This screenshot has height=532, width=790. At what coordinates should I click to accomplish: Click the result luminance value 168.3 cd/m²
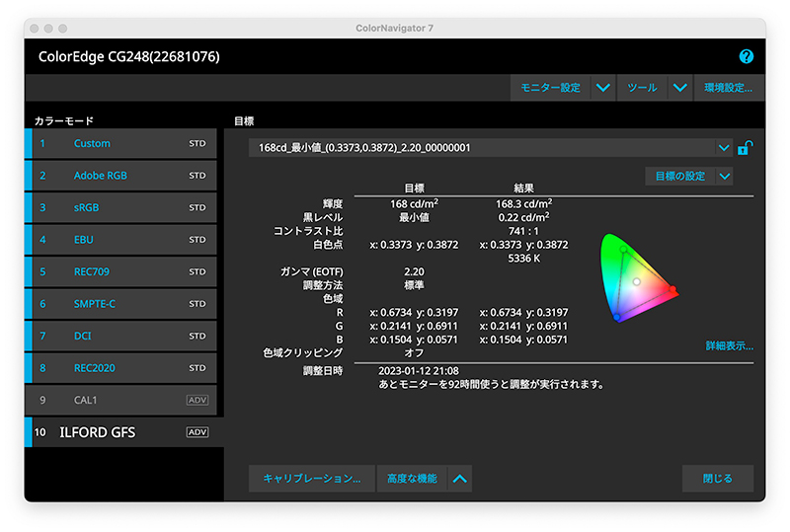pyautogui.click(x=524, y=203)
